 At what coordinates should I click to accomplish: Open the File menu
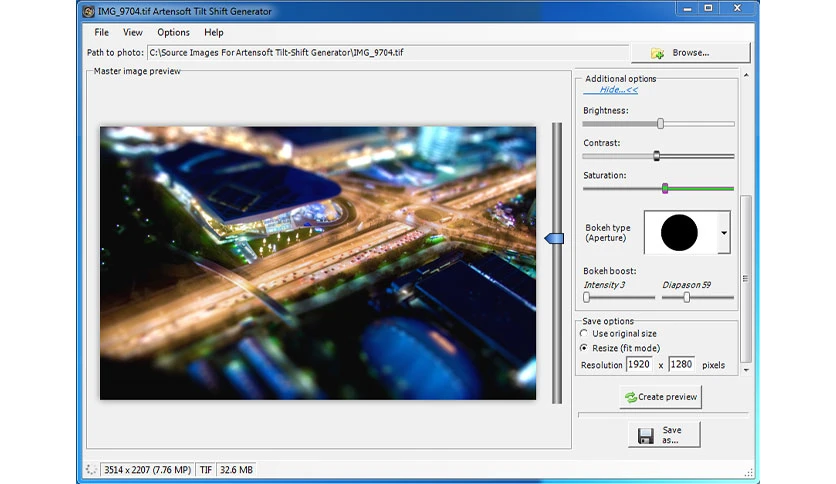101,33
